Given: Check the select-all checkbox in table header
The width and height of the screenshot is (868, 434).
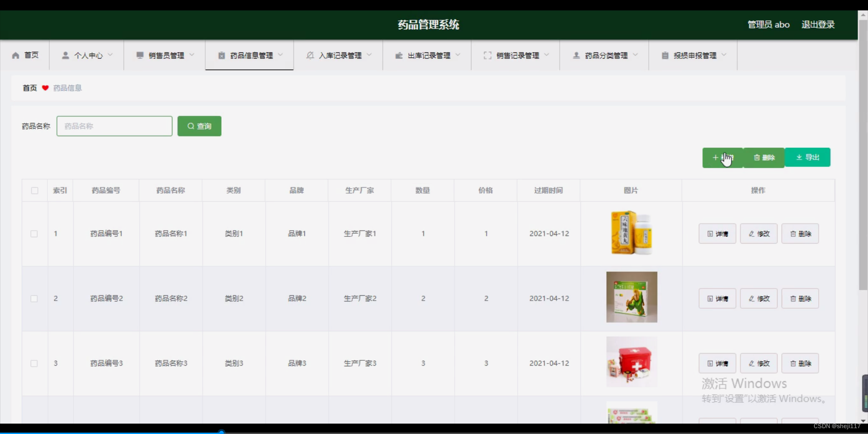Looking at the screenshot, I should click(34, 190).
